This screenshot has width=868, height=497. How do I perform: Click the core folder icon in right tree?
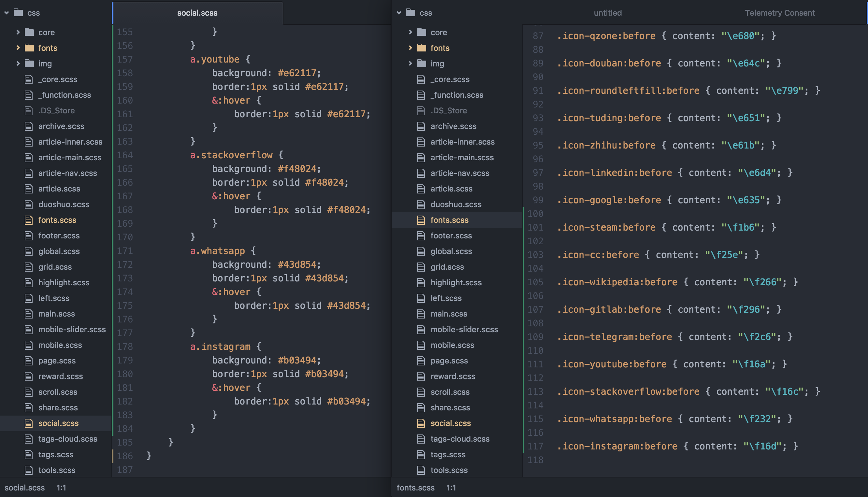pyautogui.click(x=422, y=33)
